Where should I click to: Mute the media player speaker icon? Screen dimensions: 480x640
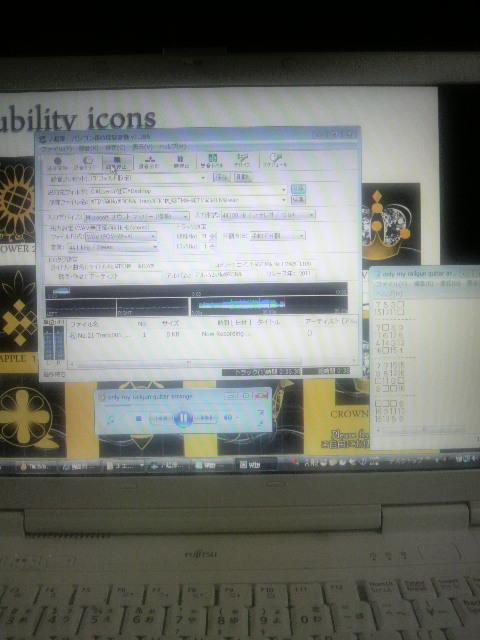click(x=228, y=418)
